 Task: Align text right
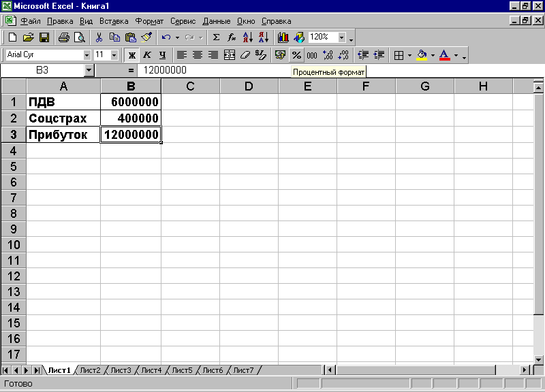click(213, 55)
